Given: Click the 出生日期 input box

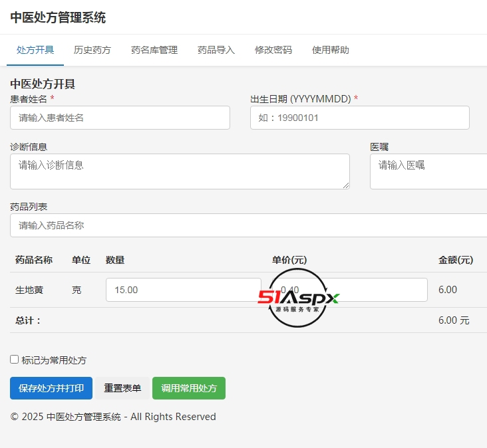Looking at the screenshot, I should point(359,118).
